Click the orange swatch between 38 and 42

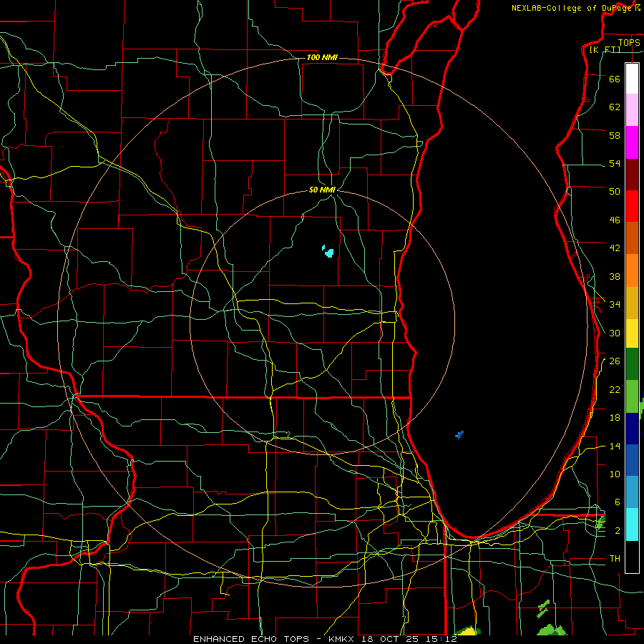[x=632, y=270]
